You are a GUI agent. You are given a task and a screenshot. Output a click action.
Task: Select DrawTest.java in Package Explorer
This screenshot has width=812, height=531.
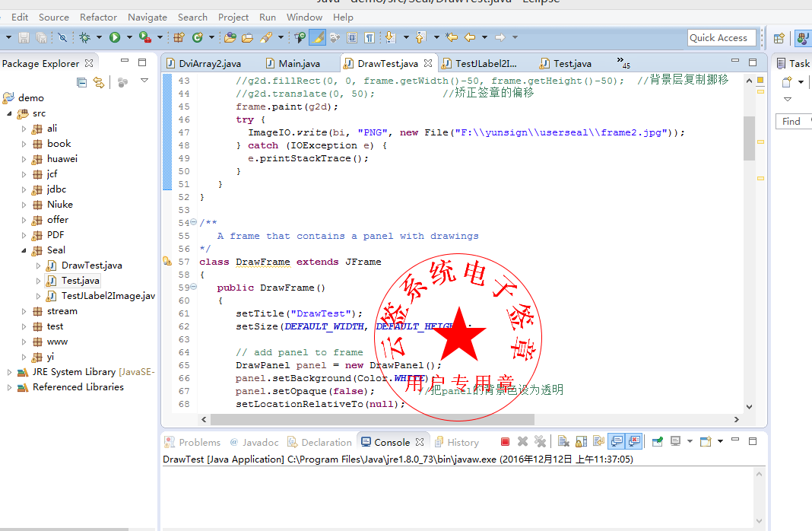pos(84,265)
